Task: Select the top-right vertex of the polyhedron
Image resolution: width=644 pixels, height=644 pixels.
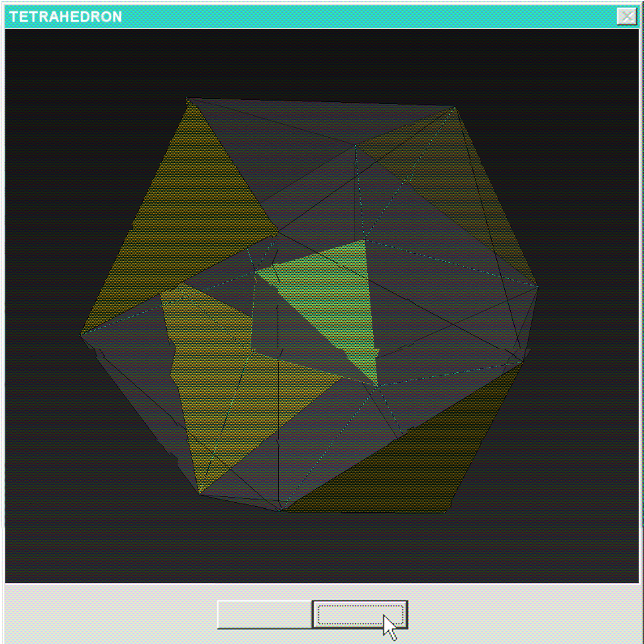Action: [453, 107]
